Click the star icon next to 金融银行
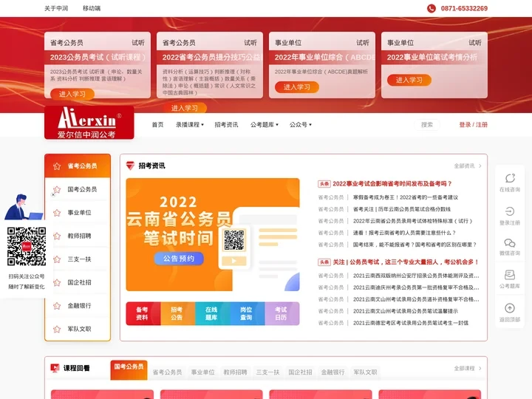The image size is (532, 399). click(57, 306)
